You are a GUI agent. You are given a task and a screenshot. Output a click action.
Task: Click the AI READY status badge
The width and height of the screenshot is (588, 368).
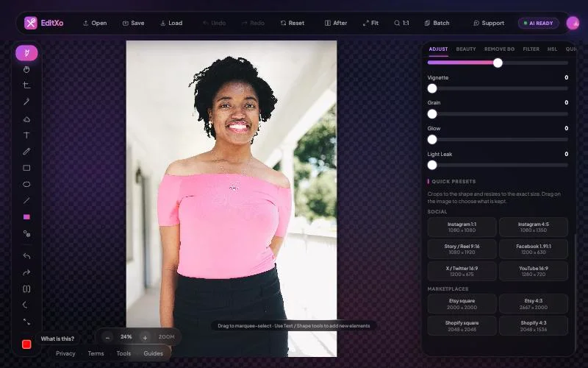539,24
